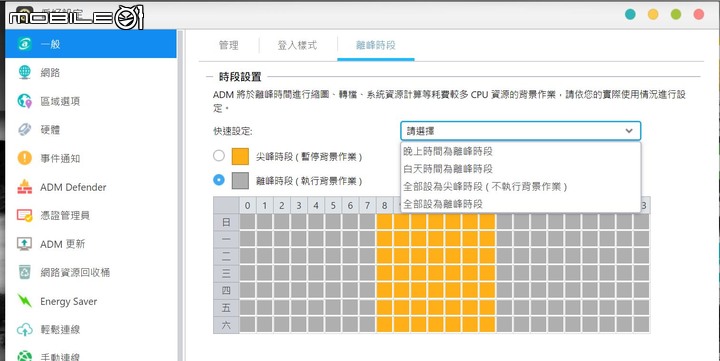Viewport: 720px width, 361px height.
Task: Switch to the 管理 tab
Action: (229, 45)
